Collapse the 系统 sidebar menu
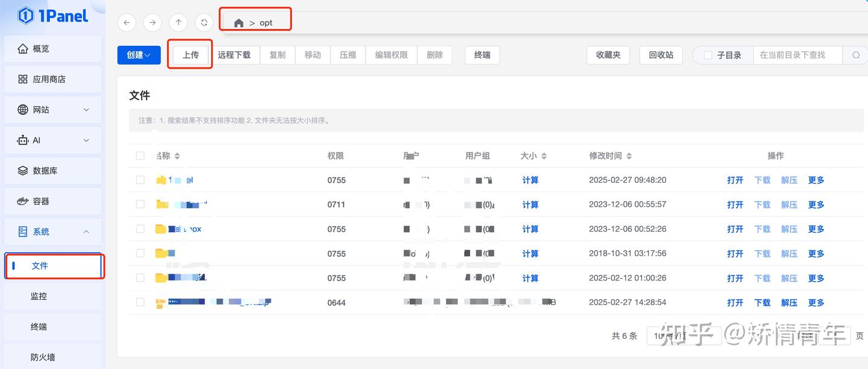 click(x=53, y=232)
